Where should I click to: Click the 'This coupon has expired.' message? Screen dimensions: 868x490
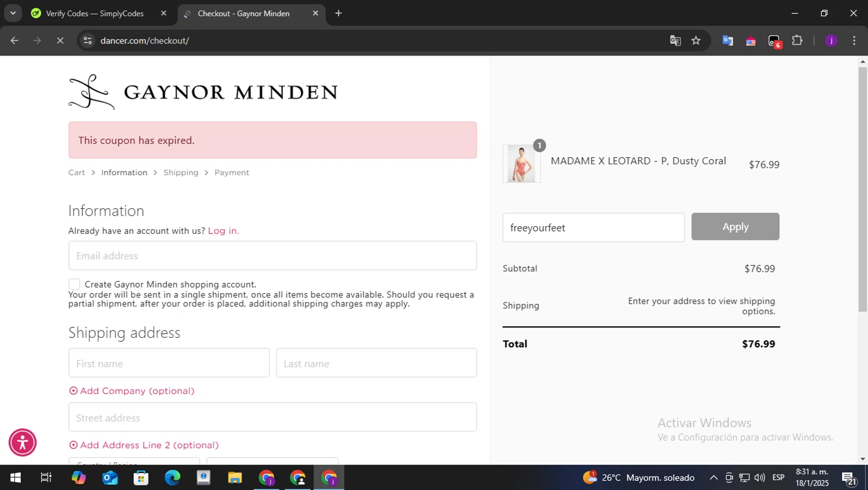(137, 140)
